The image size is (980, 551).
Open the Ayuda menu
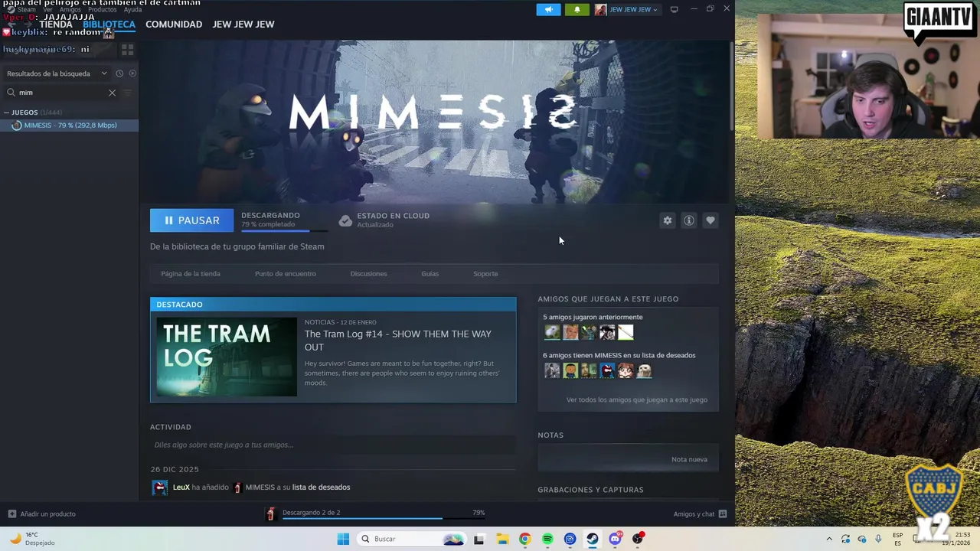point(132,9)
